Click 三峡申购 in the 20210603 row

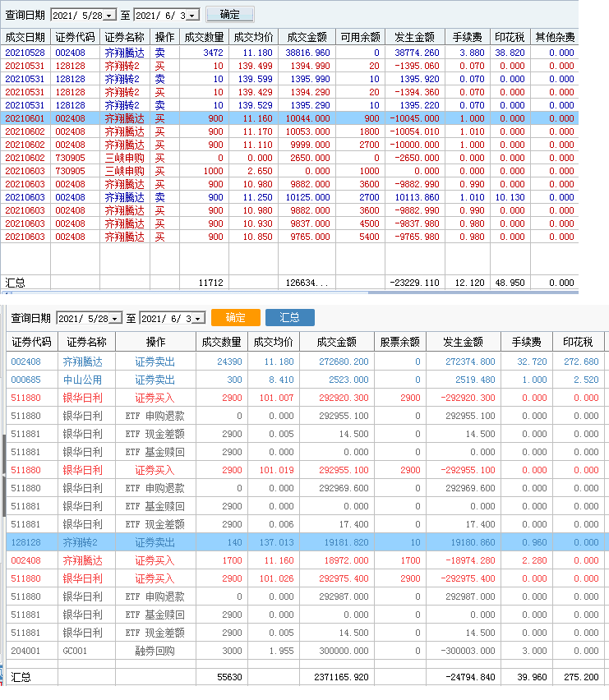pos(125,171)
